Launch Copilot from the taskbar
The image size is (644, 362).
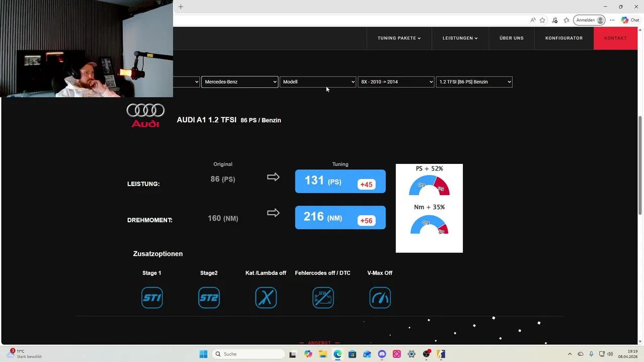coord(308,354)
